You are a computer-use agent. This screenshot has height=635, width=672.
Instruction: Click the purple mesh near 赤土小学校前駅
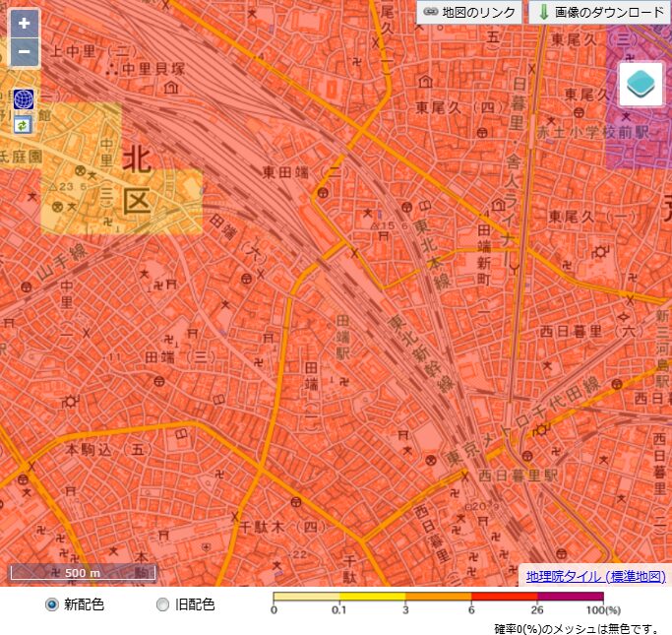(640, 148)
